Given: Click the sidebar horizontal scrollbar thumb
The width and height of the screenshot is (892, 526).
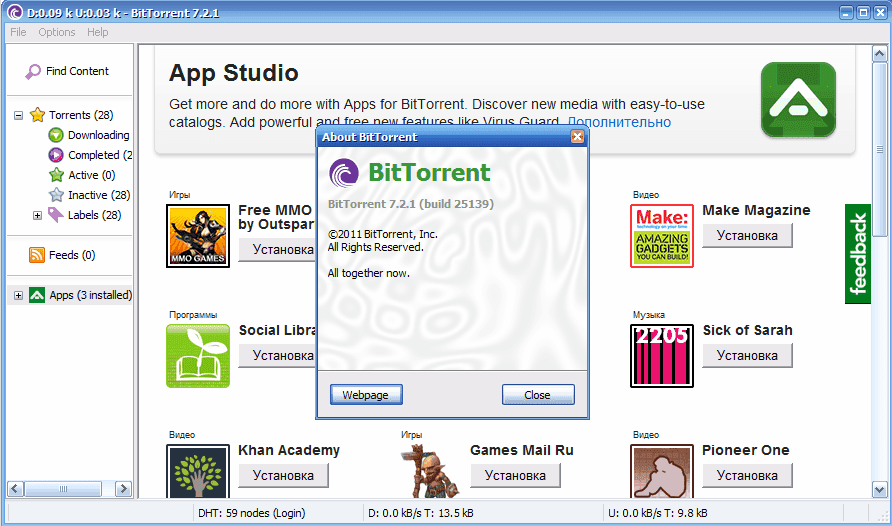Looking at the screenshot, I should pos(63,488).
